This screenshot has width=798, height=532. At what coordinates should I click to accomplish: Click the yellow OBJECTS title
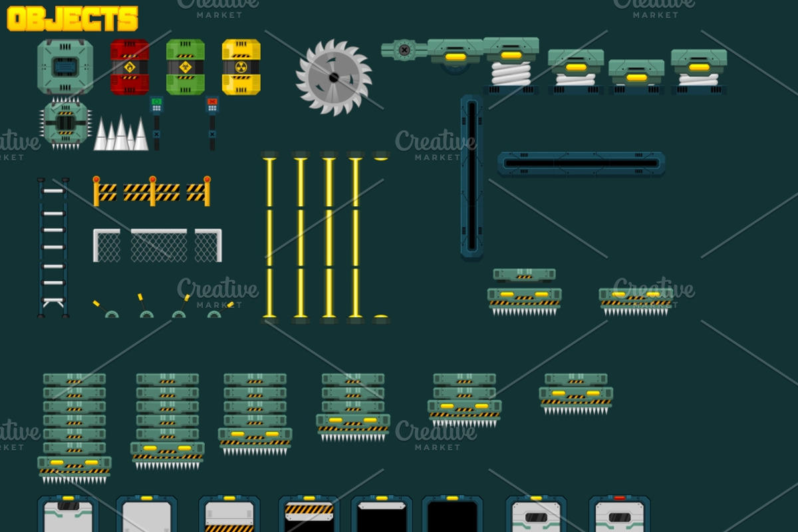pos(72,19)
